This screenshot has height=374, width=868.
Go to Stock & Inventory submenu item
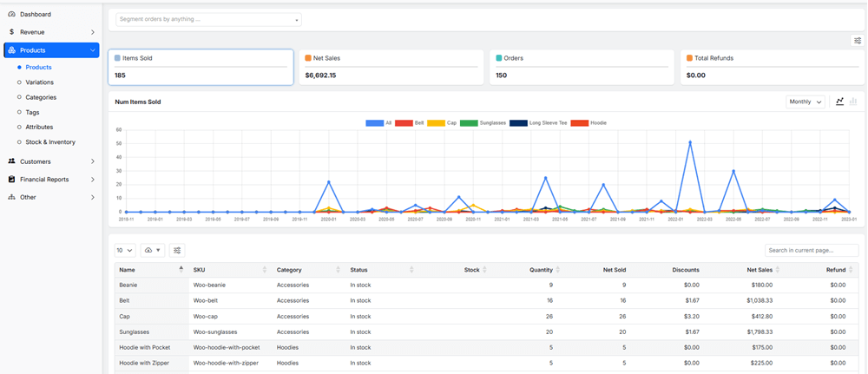(50, 142)
